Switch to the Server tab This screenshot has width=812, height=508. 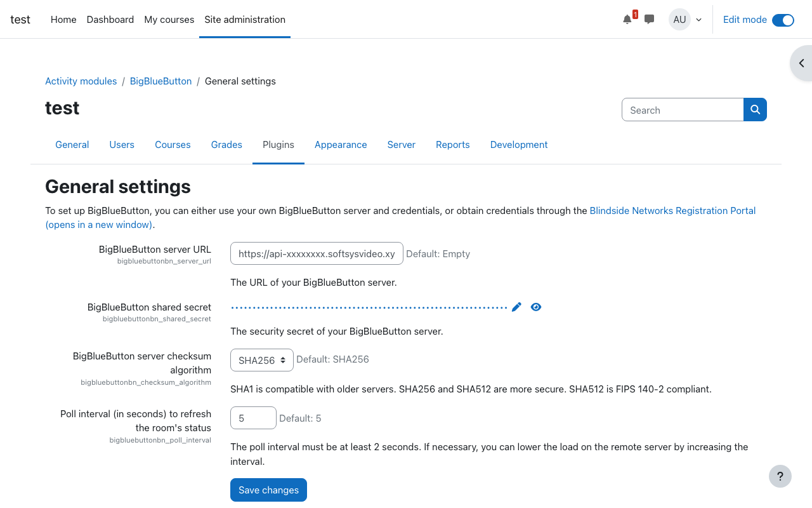402,145
